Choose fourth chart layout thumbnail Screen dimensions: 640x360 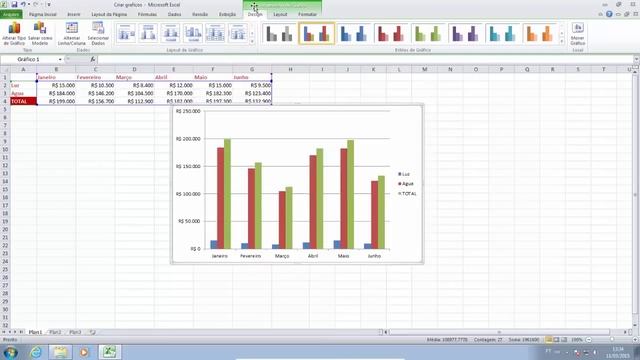[193, 33]
